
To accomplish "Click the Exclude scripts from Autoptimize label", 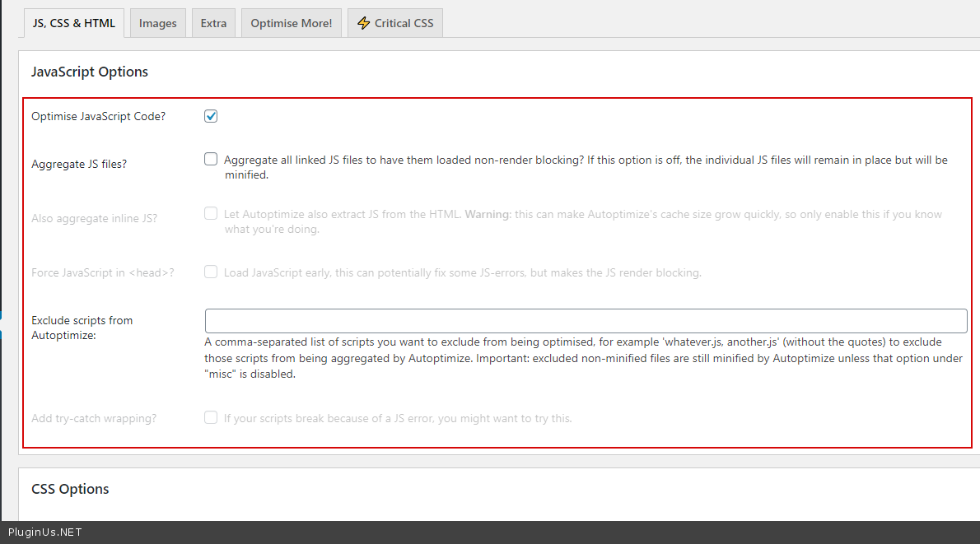I will [82, 328].
